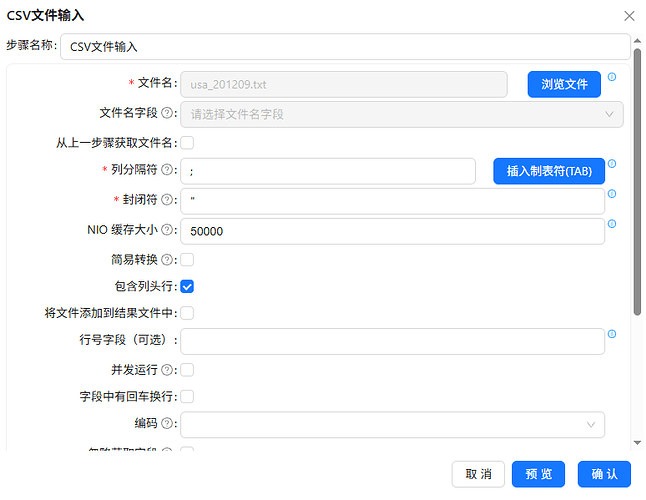Click question mark icon beside 简易转换

(x=167, y=259)
